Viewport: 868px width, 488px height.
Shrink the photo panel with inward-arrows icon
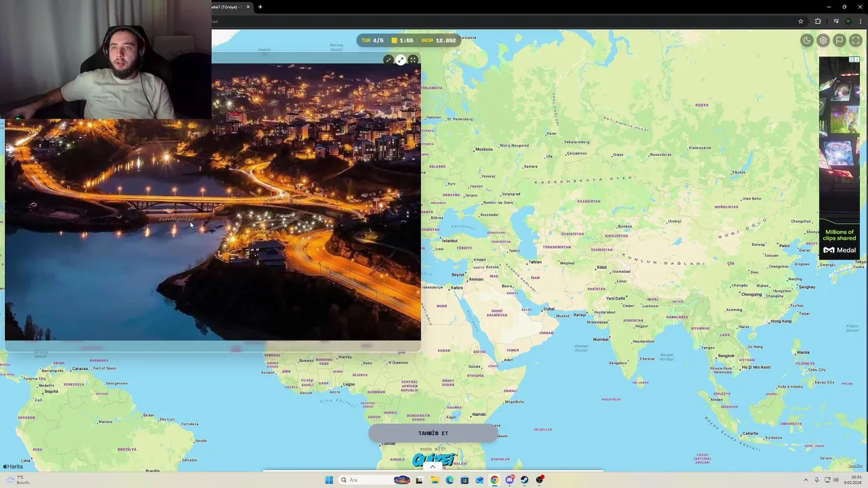389,60
